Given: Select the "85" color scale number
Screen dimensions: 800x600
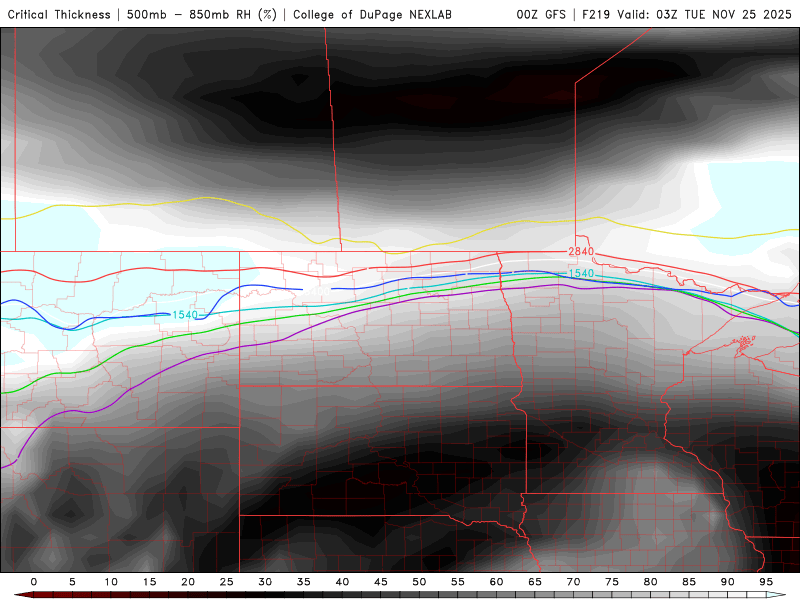Looking at the screenshot, I should 689,582.
